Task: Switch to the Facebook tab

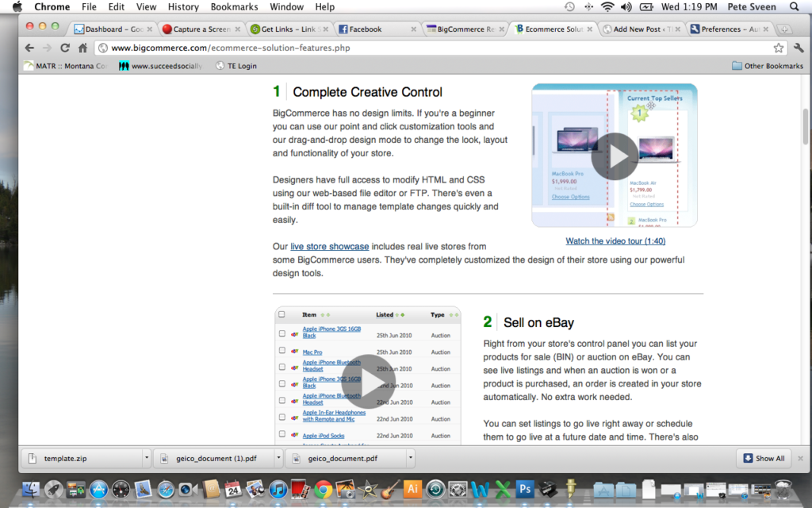Action: pos(377,29)
